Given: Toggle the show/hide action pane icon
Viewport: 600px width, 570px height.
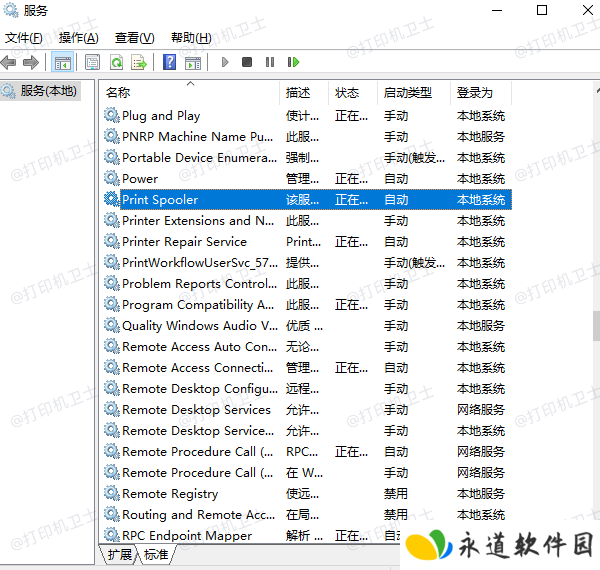Looking at the screenshot, I should coord(193,62).
